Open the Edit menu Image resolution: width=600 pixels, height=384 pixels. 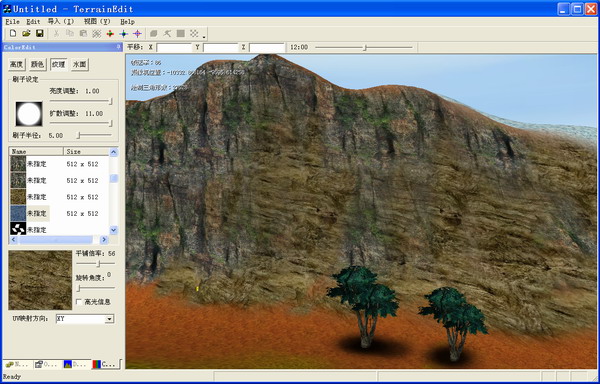point(33,22)
